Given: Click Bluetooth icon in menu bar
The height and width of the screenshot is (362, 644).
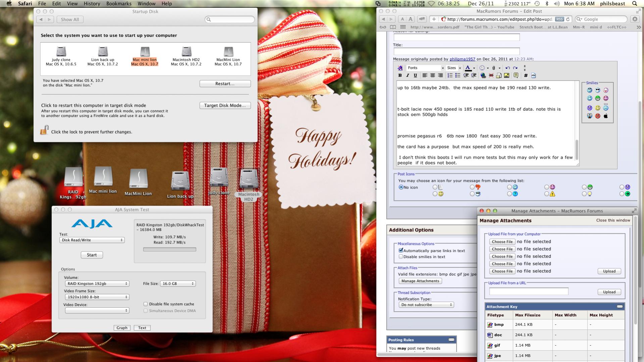Looking at the screenshot, I should tap(546, 3).
